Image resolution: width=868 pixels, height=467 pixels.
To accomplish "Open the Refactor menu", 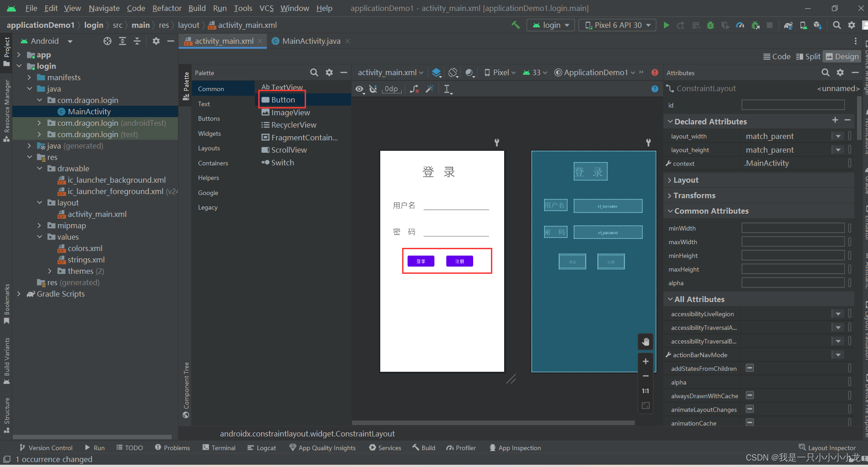I will pos(167,8).
